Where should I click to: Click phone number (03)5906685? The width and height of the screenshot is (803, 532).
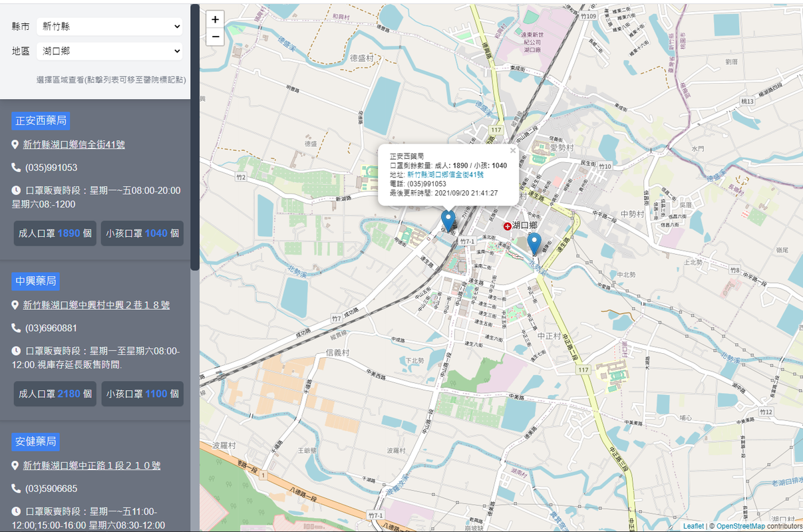51,489
